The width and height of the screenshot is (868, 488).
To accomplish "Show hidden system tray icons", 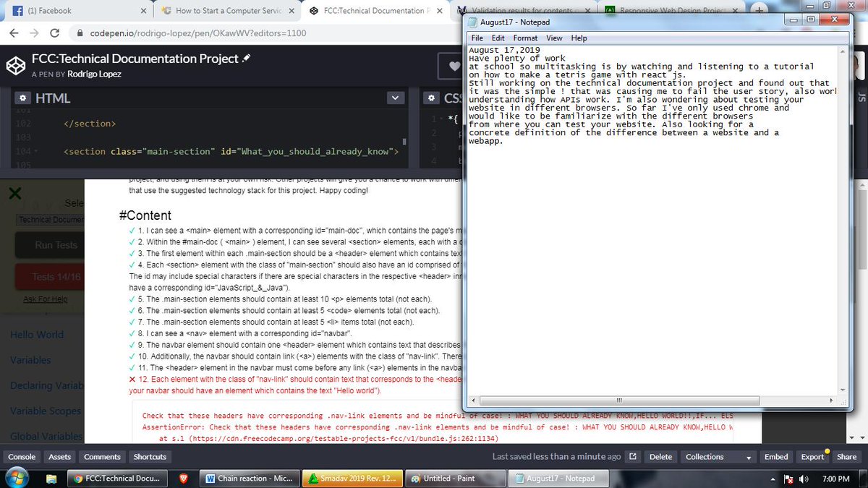I will tap(774, 479).
